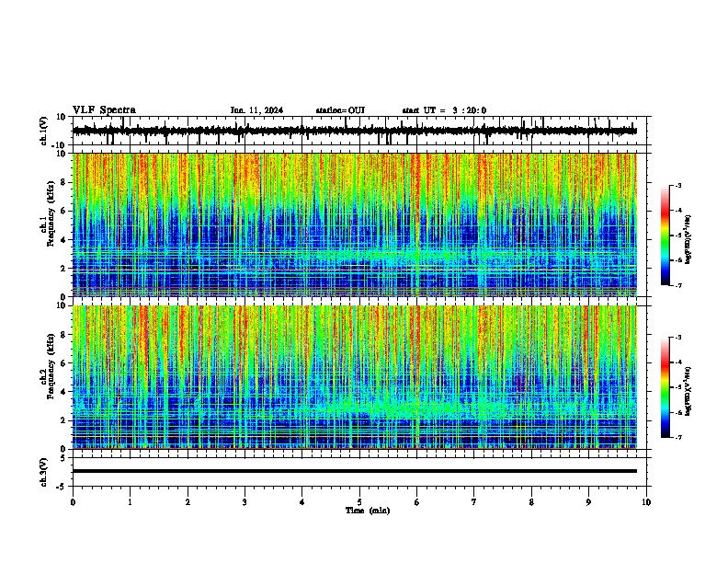
Task: Click the time axis tick label "9"
Action: coord(588,502)
